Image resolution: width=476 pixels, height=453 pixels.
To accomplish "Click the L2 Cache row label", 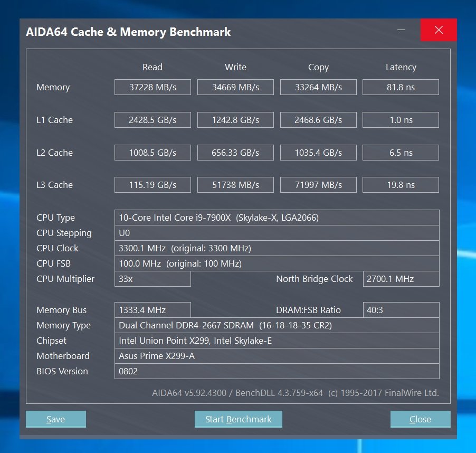I will 55,153.
